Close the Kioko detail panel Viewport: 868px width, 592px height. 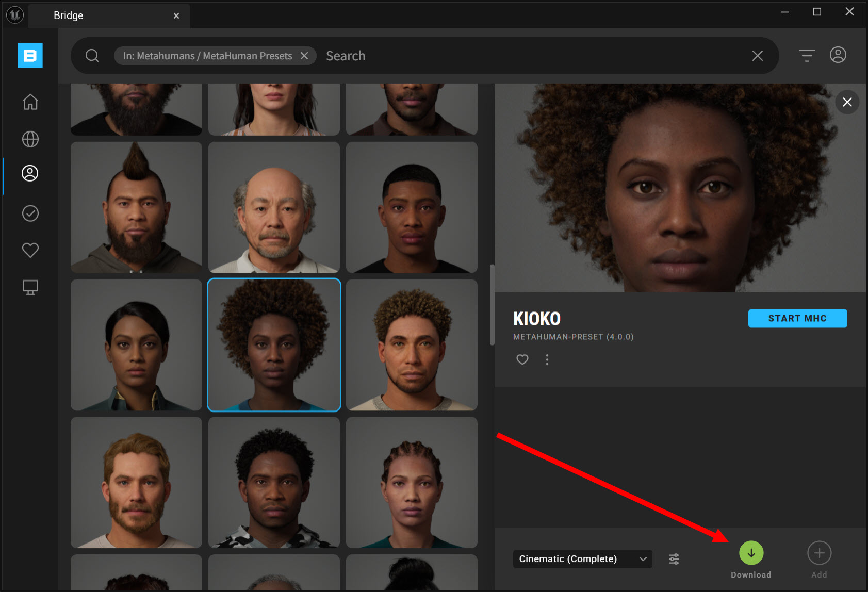(847, 102)
